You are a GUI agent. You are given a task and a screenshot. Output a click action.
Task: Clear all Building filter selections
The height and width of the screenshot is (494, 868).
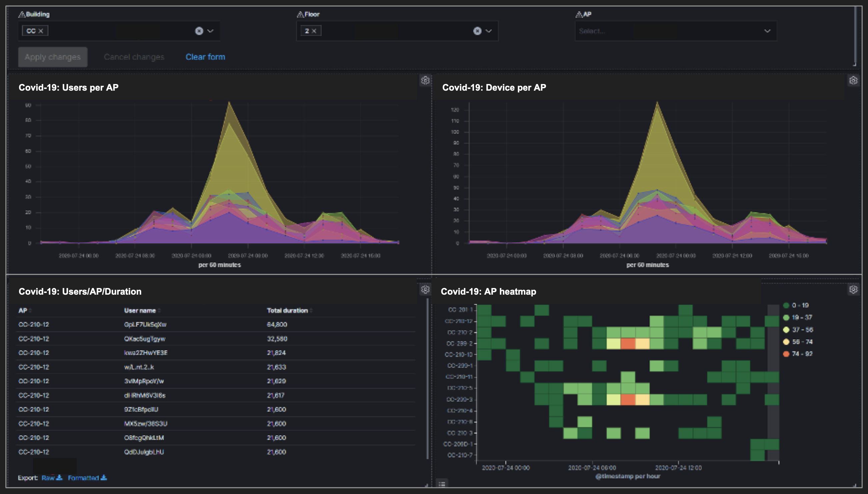tap(199, 31)
